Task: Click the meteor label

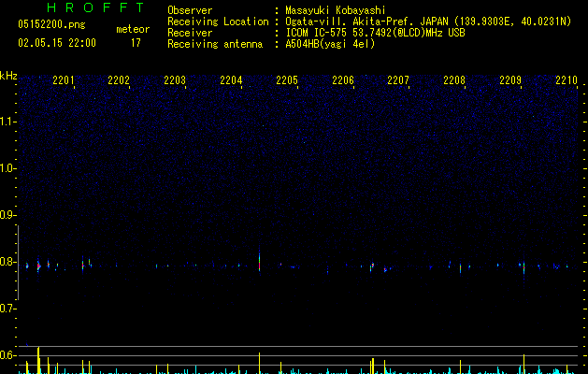Action: (133, 29)
